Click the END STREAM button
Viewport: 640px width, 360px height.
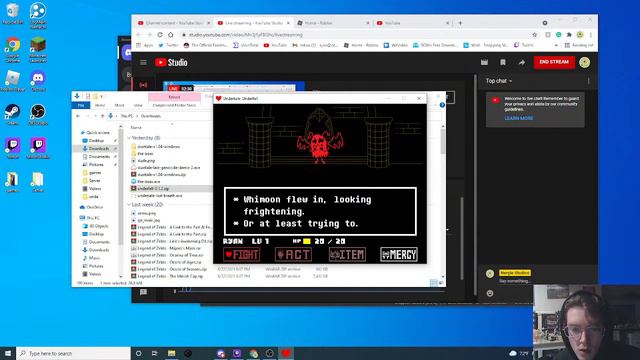pos(554,62)
